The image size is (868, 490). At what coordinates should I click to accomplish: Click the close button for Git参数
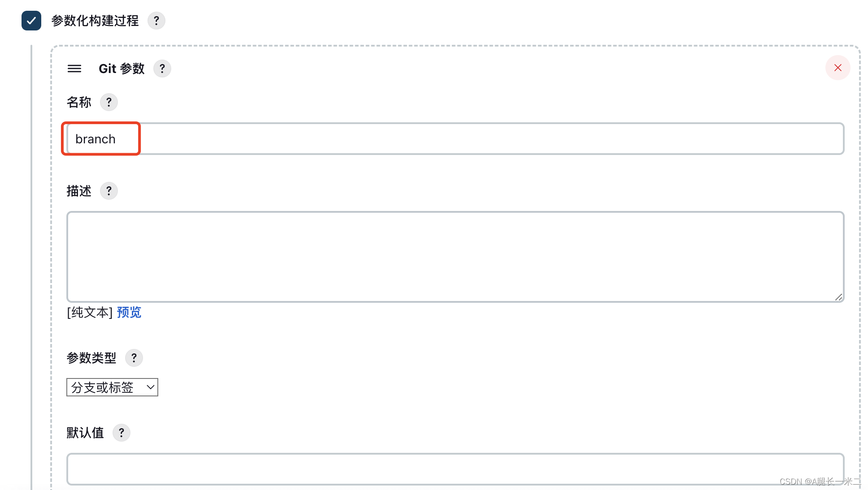coord(838,68)
